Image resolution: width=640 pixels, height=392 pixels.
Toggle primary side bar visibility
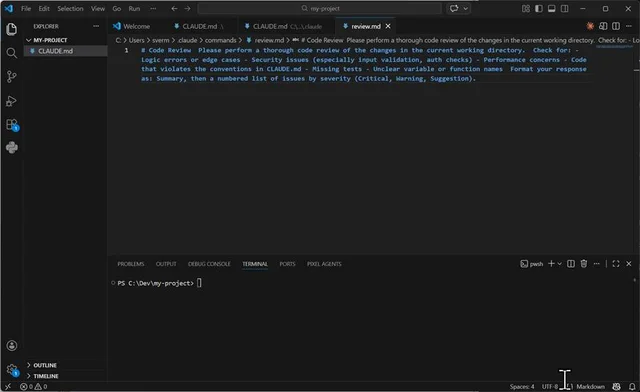coord(539,9)
